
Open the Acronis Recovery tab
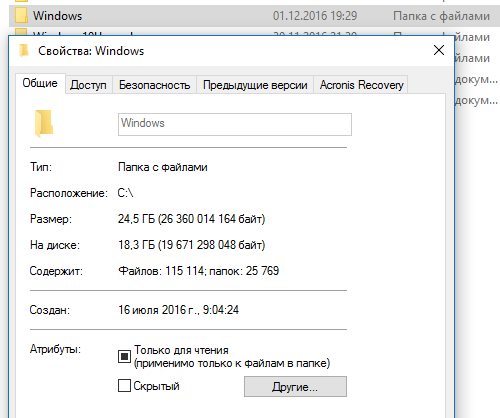click(361, 85)
